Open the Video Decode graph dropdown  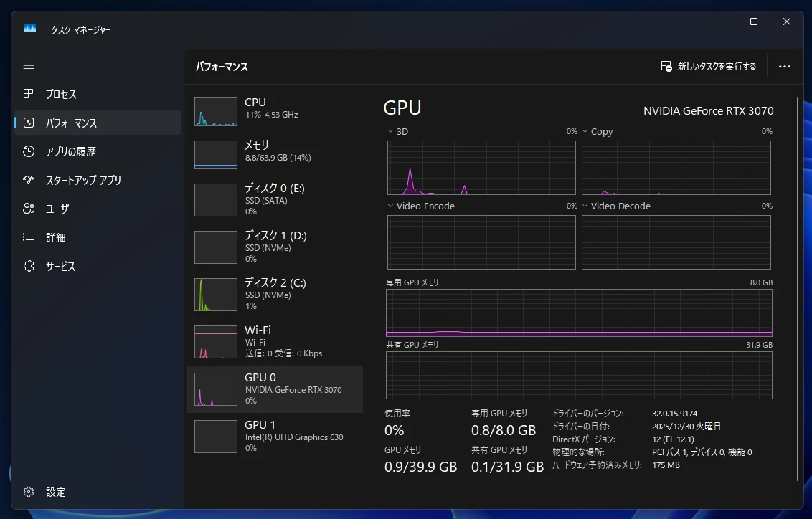[x=585, y=206]
